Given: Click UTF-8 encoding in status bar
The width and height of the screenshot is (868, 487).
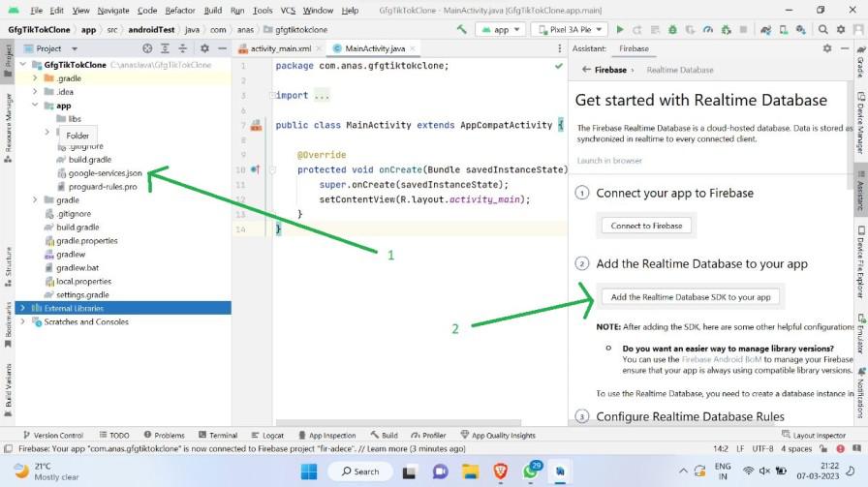Looking at the screenshot, I should (762, 449).
